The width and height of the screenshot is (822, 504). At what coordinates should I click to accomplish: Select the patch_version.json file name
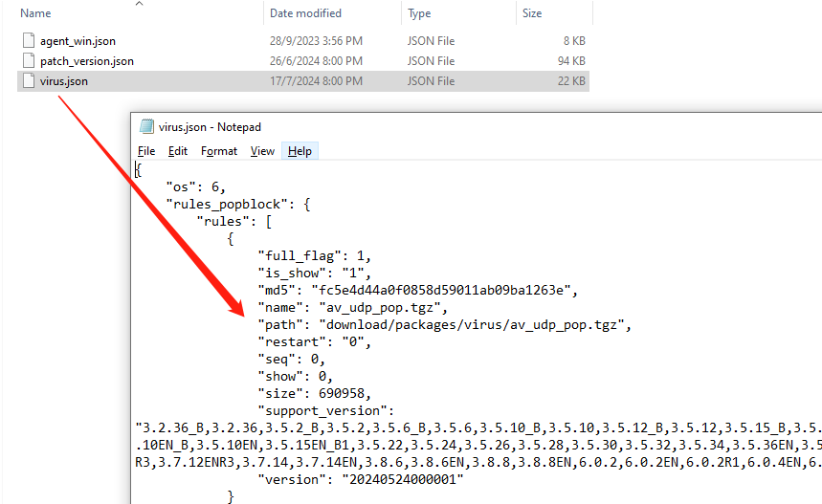(87, 61)
